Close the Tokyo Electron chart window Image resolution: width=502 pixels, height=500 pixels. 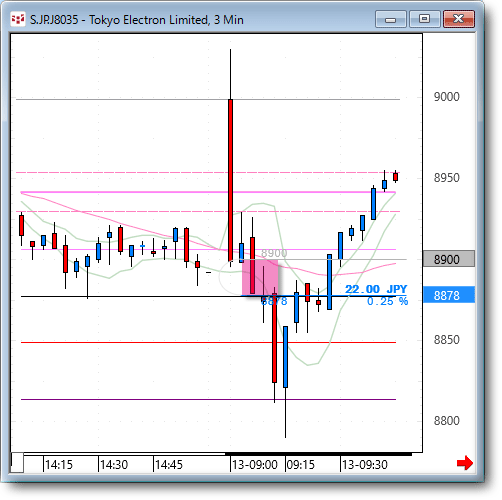point(459,19)
